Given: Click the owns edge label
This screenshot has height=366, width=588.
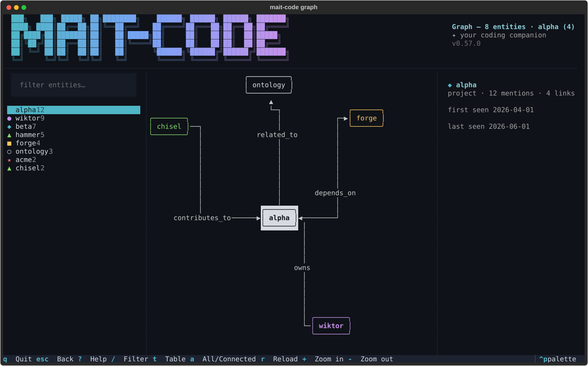Looking at the screenshot, I should [302, 268].
